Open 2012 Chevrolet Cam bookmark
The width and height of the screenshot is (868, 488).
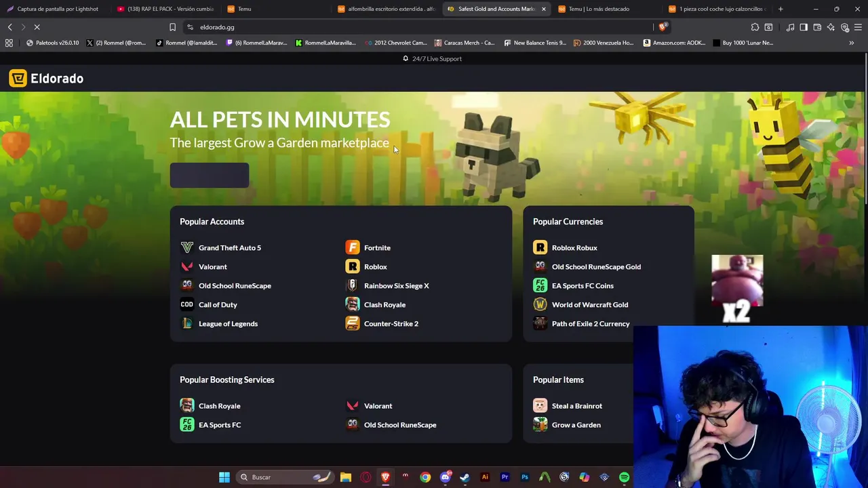395,43
